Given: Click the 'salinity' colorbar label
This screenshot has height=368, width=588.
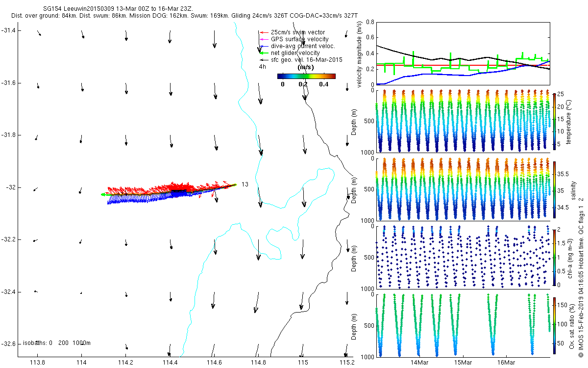Looking at the screenshot, I should tap(573, 190).
